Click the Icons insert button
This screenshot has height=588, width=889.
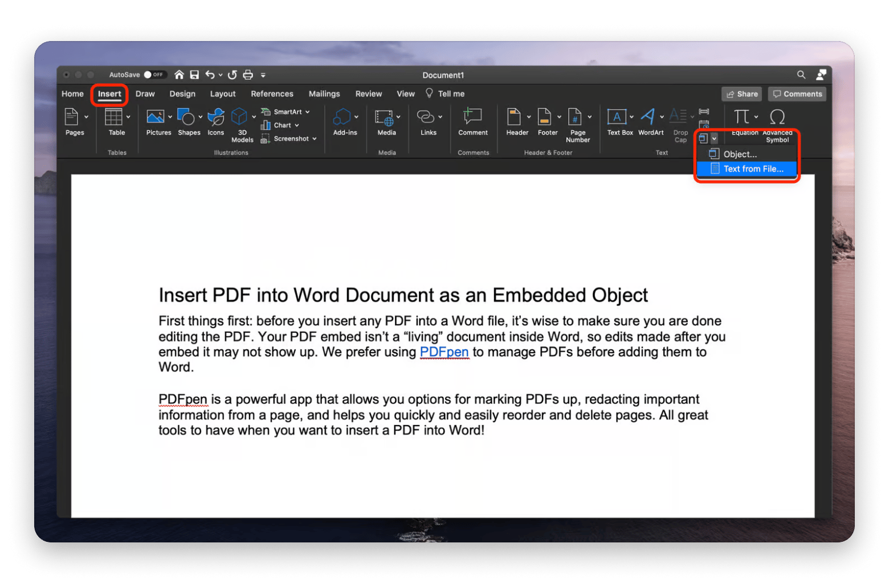pos(215,121)
